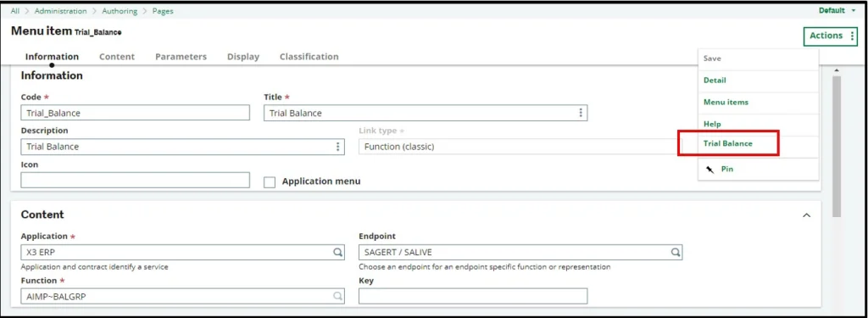This screenshot has width=868, height=318.
Task: Switch to the Information tab
Action: click(52, 57)
